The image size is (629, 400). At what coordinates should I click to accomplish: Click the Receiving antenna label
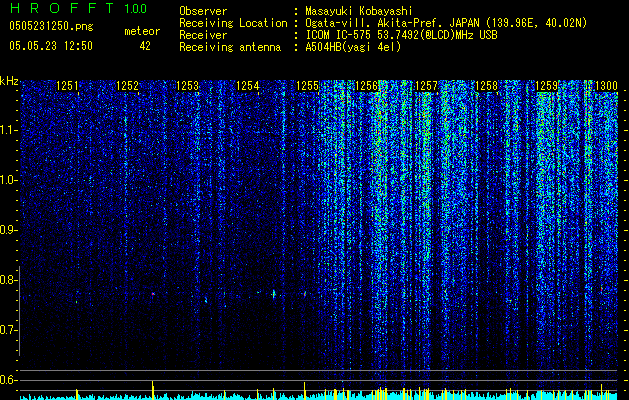[x=230, y=47]
